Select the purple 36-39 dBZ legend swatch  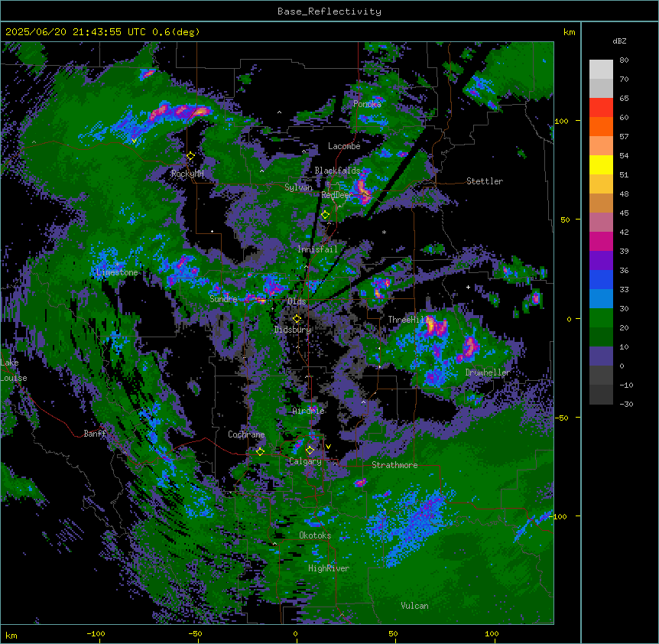coord(601,261)
